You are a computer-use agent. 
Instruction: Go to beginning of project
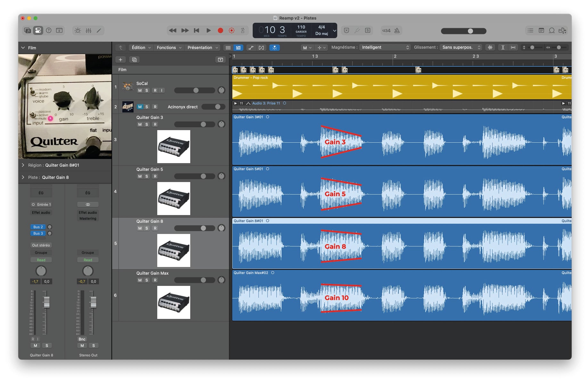click(x=197, y=30)
